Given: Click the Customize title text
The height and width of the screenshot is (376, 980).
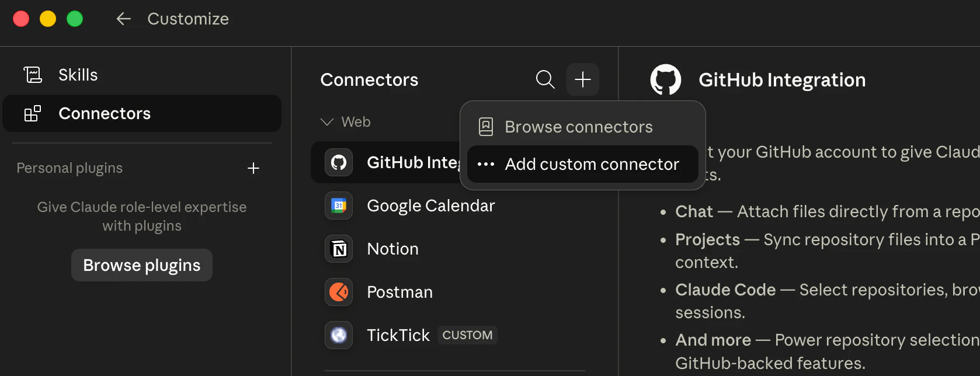Looking at the screenshot, I should click(188, 19).
